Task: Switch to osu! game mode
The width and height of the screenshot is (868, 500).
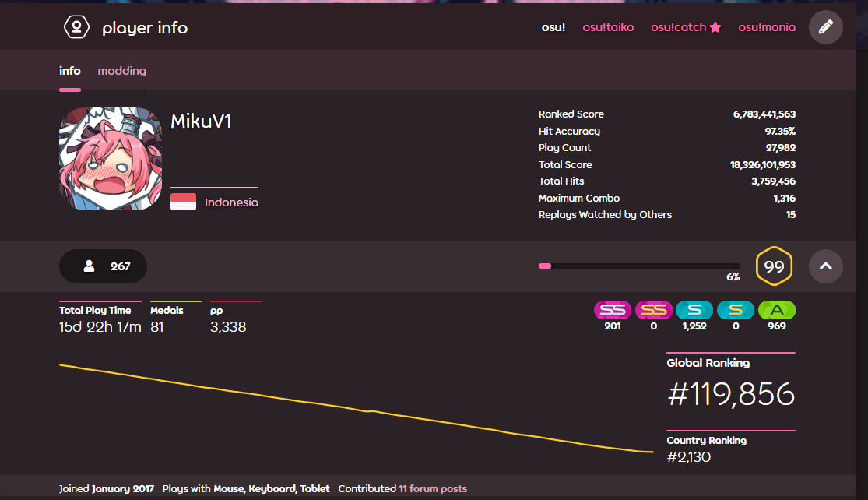Action: (553, 27)
